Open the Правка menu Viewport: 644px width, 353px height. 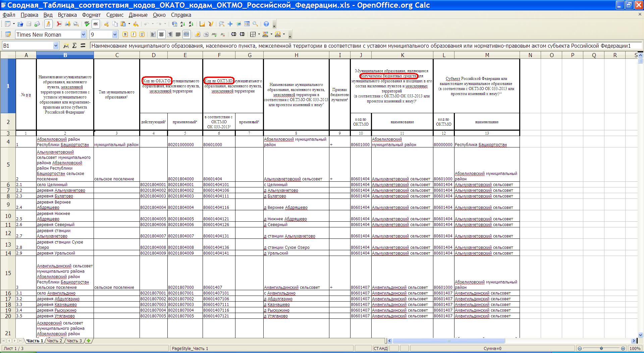[x=29, y=15]
